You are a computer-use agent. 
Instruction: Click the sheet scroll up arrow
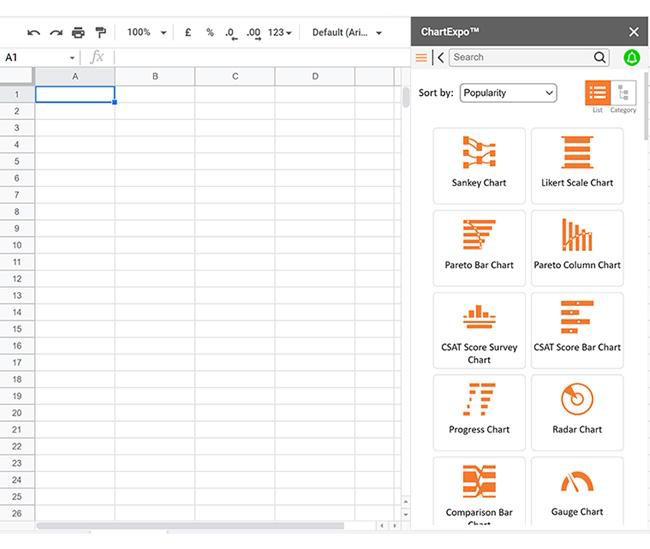point(406,502)
